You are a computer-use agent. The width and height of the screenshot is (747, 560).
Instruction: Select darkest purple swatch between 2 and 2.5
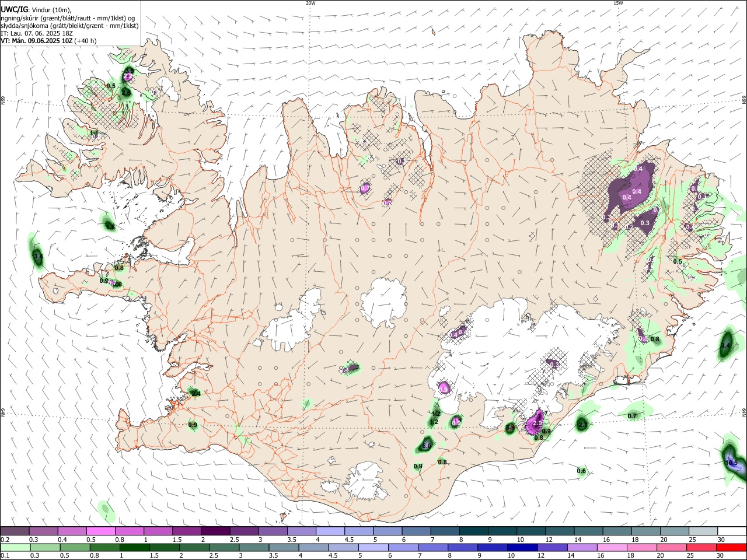coord(215,531)
